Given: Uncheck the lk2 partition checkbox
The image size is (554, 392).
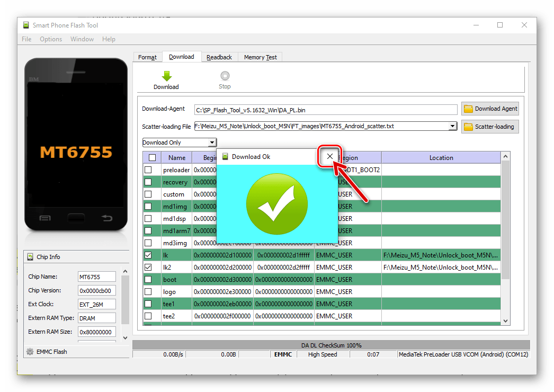Looking at the screenshot, I should (x=148, y=267).
